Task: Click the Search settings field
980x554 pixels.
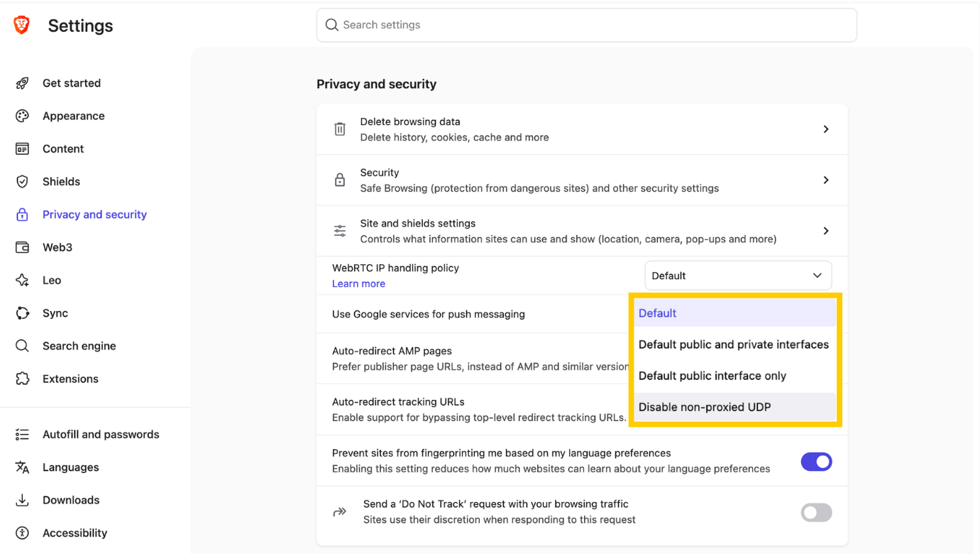Action: coord(587,25)
